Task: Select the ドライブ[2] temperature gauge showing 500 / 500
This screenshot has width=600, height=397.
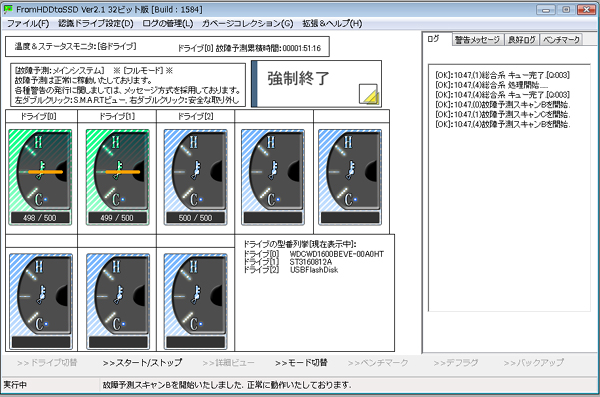Action: 195,177
